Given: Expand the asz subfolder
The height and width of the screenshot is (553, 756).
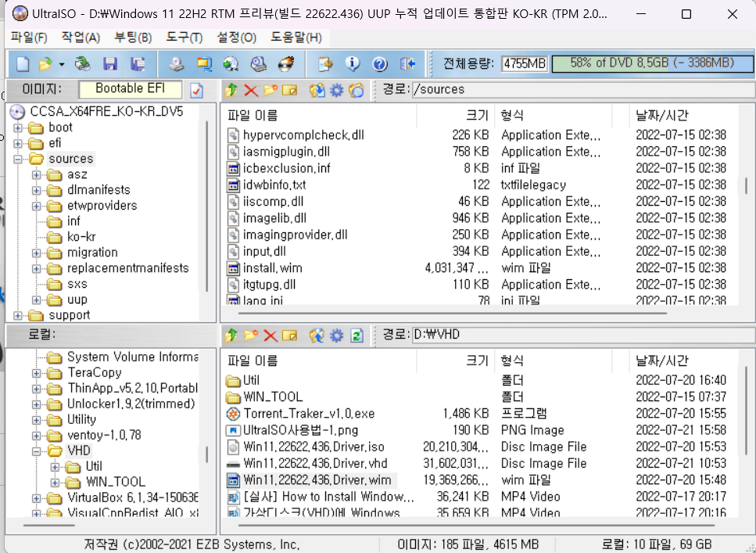Looking at the screenshot, I should tap(37, 174).
